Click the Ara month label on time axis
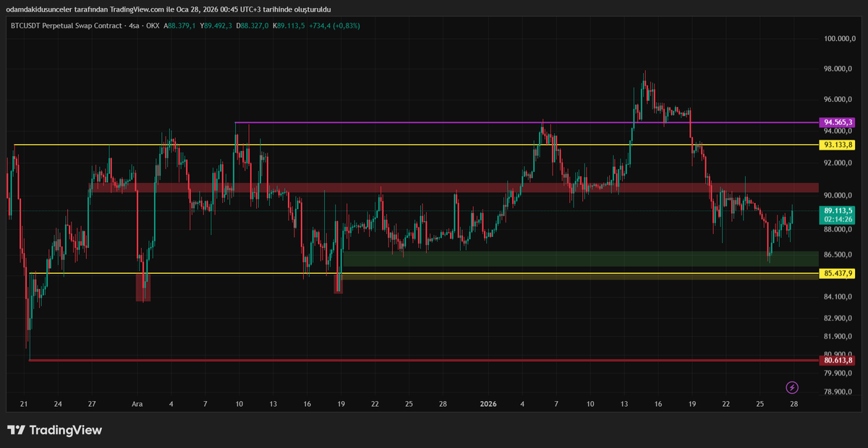868x448 pixels. click(137, 405)
